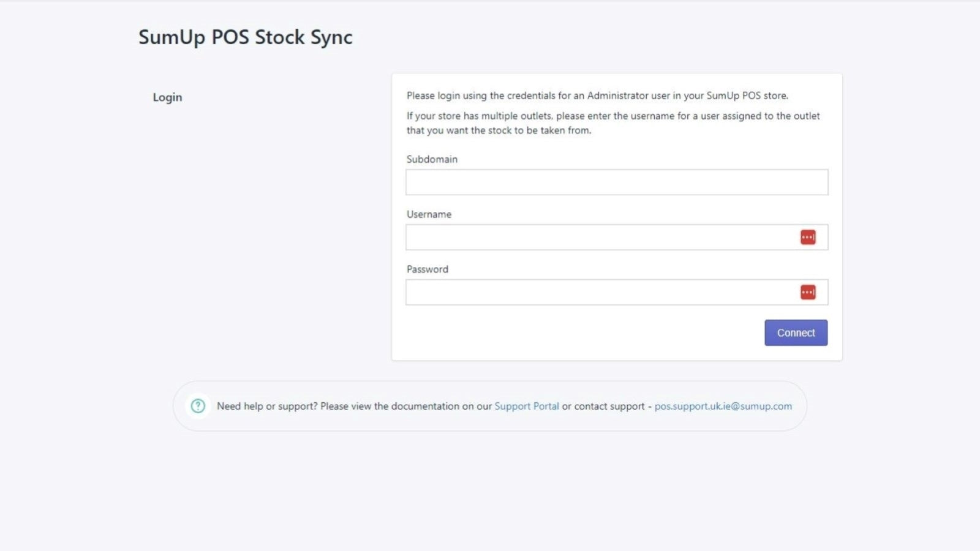Image resolution: width=980 pixels, height=551 pixels.
Task: Click the 'Need help or support?' text
Action: click(x=267, y=406)
